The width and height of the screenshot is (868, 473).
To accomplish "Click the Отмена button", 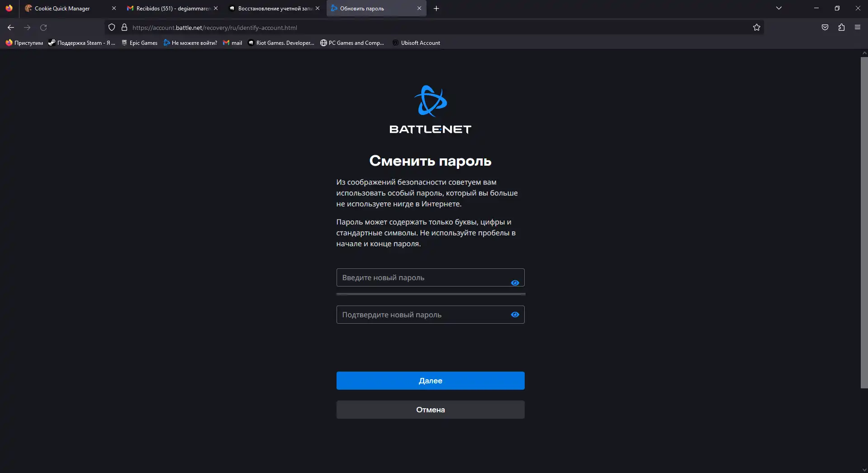I will point(430,410).
